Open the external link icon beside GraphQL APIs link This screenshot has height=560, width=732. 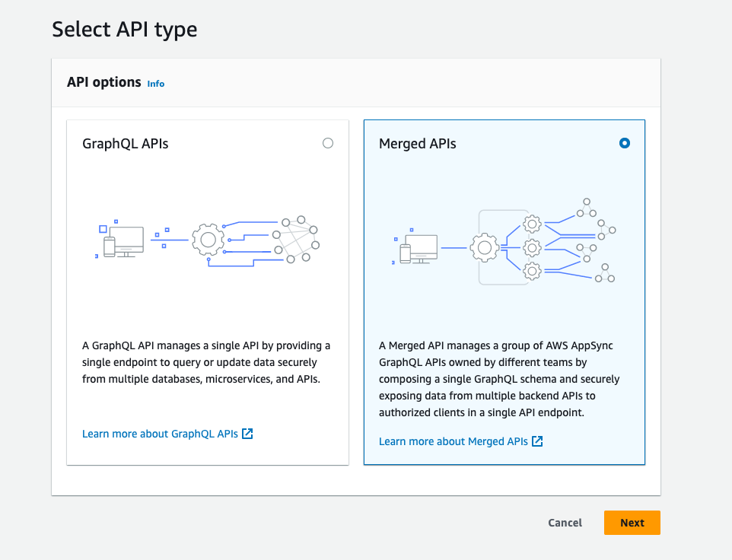pos(247,433)
